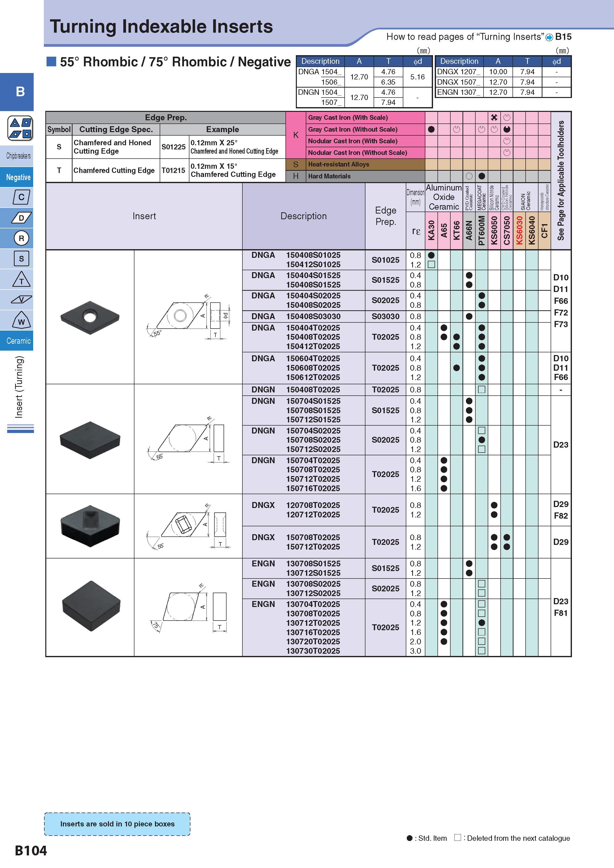Click description 130730T02025
The width and height of the screenshot is (614, 868).
coord(313,651)
